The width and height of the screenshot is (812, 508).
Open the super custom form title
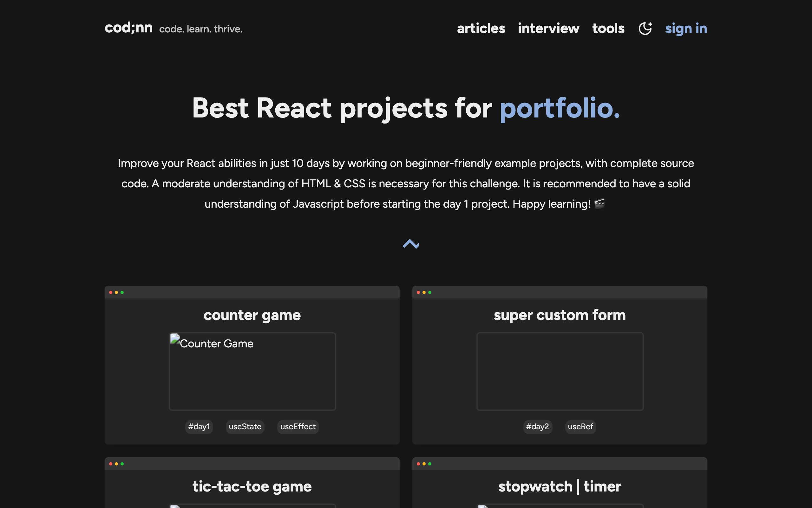coord(560,315)
